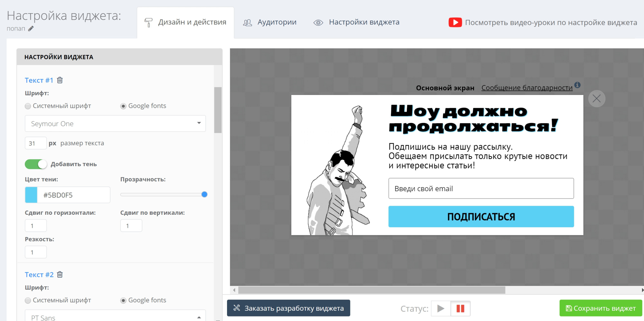Screen dimensions: 644x321
Task: Select Системный шрифт radio for Текст #2
Action: (x=28, y=300)
